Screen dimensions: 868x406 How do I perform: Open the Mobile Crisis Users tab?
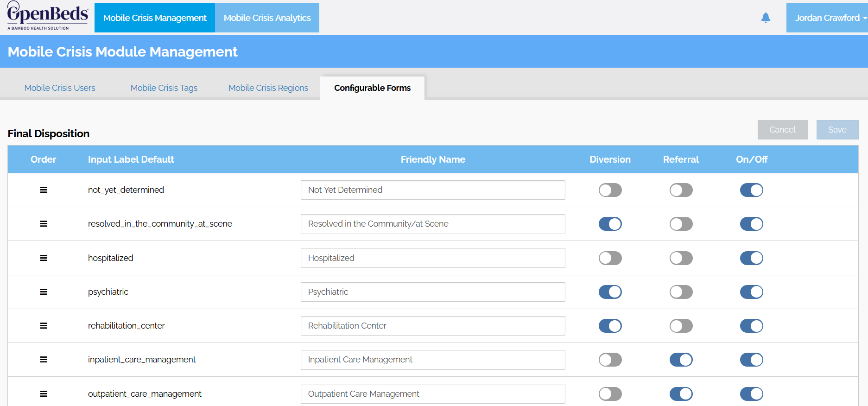pos(60,88)
